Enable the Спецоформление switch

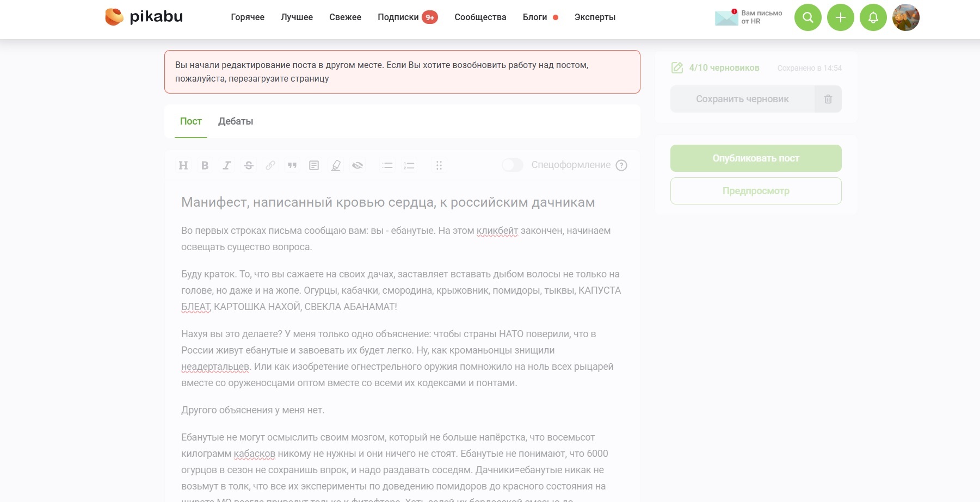[x=512, y=165]
